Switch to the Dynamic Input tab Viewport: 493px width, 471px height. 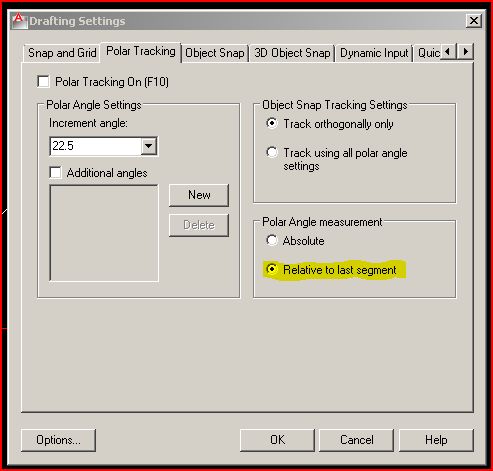pyautogui.click(x=374, y=53)
